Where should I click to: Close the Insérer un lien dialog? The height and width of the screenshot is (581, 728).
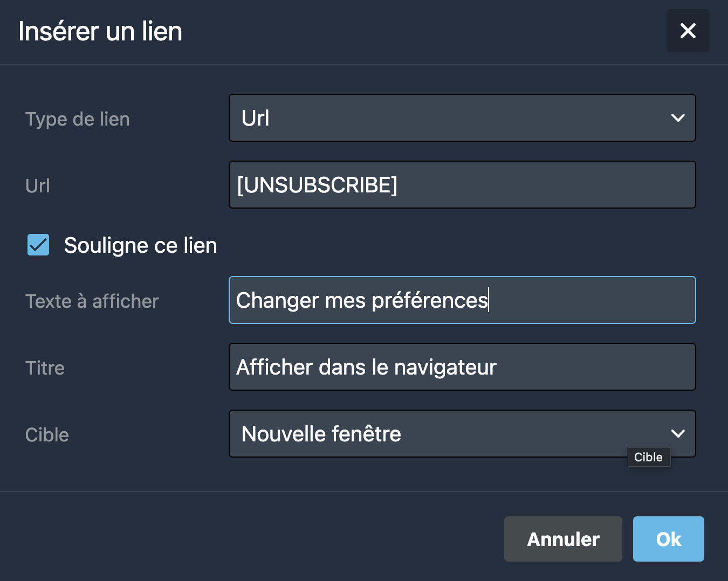(x=688, y=31)
